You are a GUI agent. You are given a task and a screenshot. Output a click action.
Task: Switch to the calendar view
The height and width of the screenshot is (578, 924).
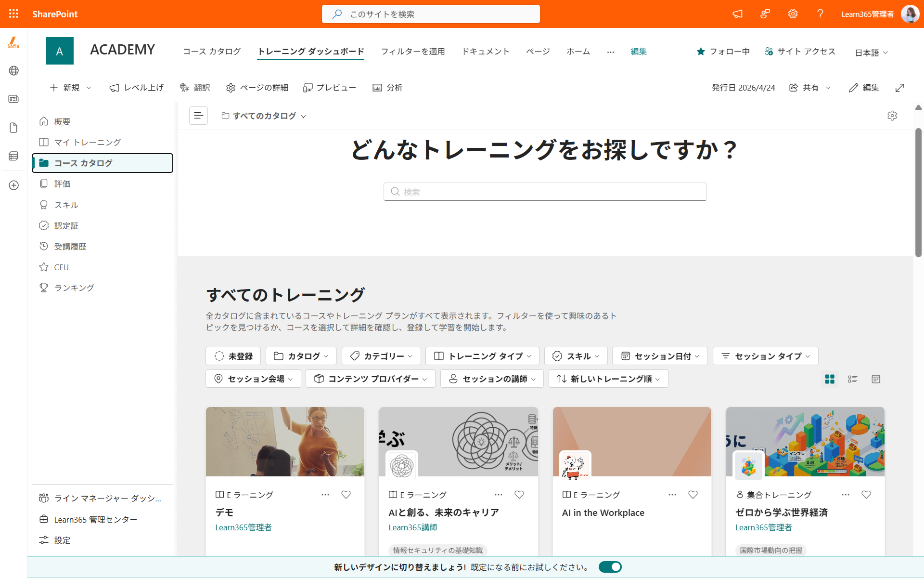(x=876, y=379)
